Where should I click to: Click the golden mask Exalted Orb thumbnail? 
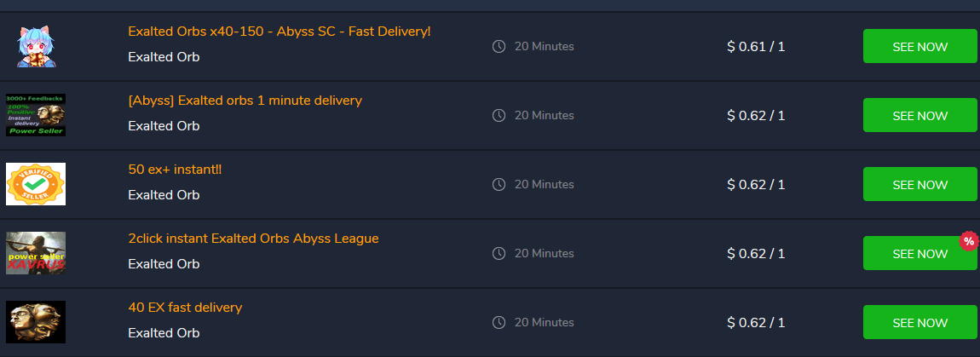click(35, 322)
